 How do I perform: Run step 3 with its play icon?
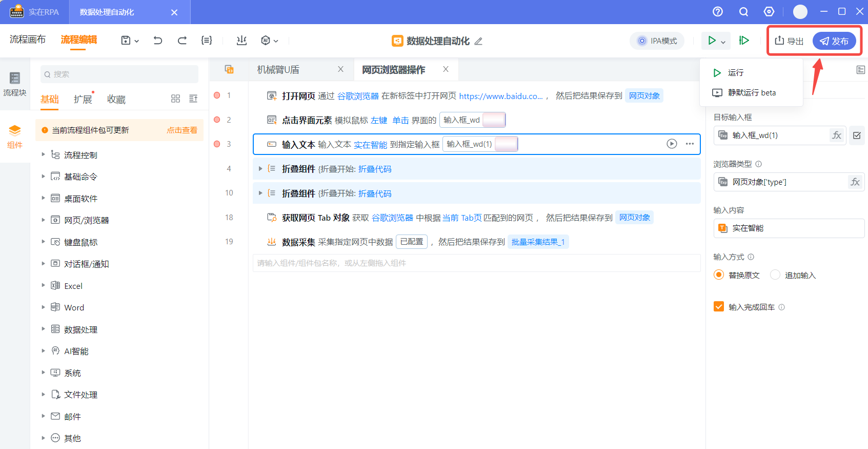[672, 144]
